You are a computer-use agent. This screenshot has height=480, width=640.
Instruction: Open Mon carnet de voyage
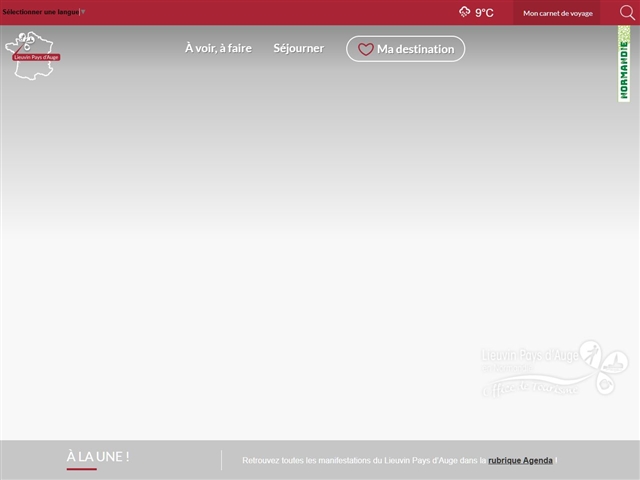[x=557, y=13]
